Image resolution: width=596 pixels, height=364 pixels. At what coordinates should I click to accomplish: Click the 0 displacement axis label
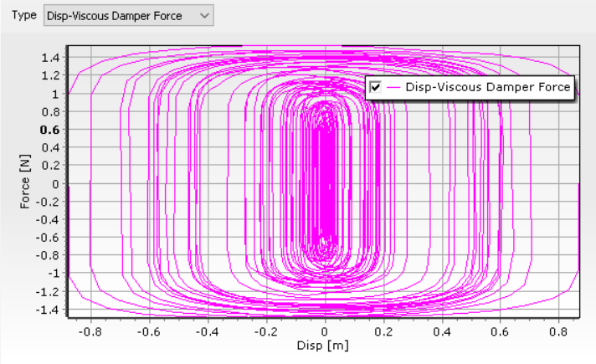pos(324,332)
